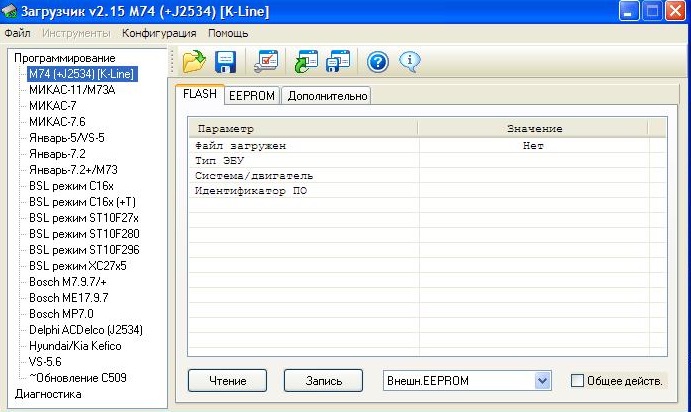Select Bosch ME17.9.7 tree item
The image size is (691, 412).
(x=69, y=298)
